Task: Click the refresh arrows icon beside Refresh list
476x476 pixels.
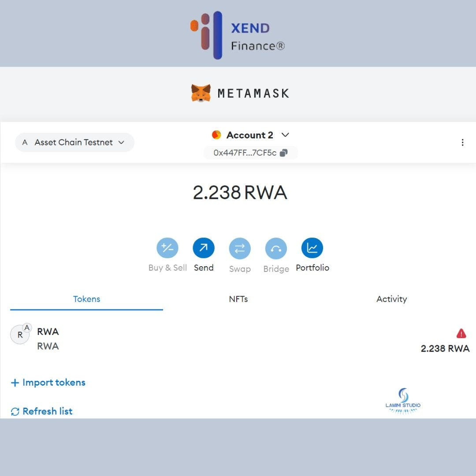Action: click(15, 412)
